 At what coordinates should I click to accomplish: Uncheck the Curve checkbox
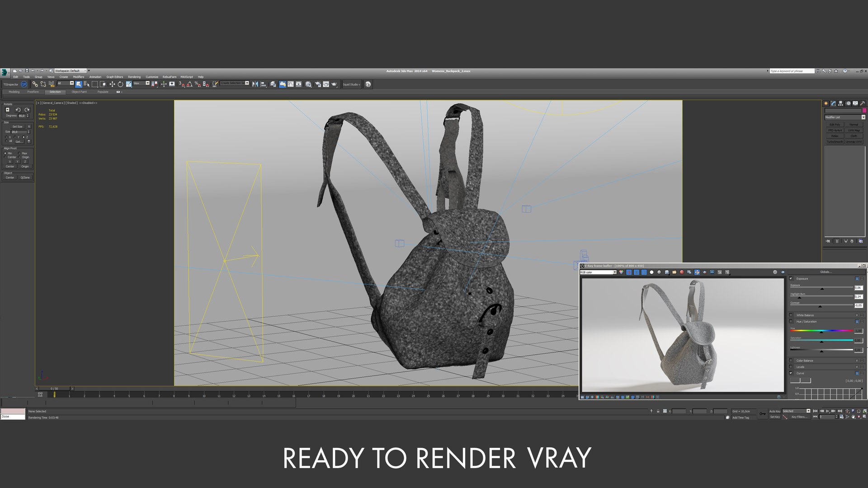click(791, 373)
